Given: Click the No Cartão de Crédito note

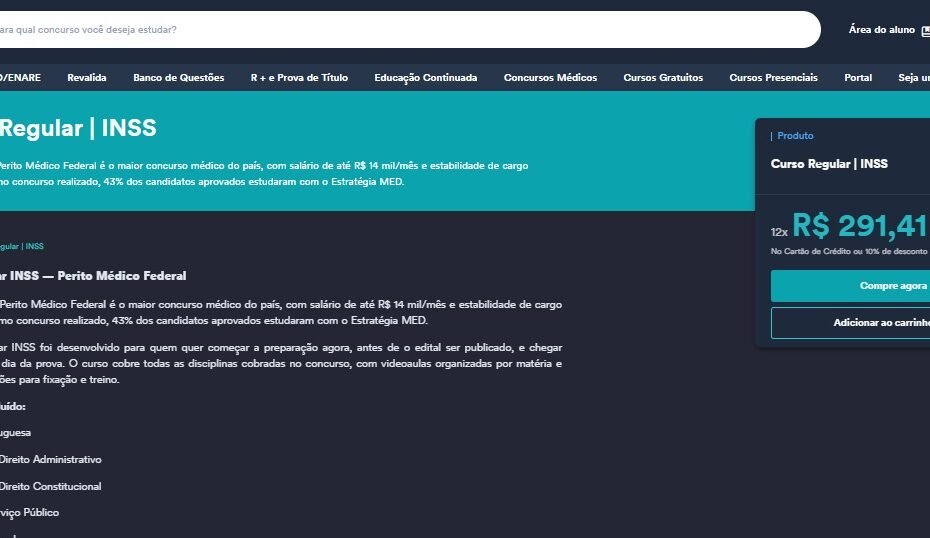Looking at the screenshot, I should click(x=849, y=252).
